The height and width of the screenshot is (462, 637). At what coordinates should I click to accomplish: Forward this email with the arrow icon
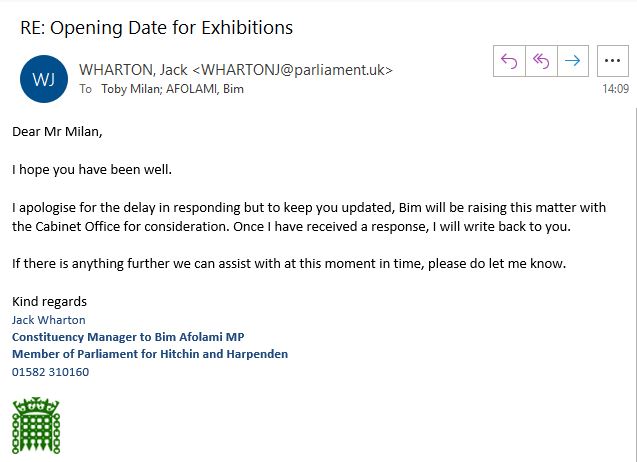pos(573,61)
